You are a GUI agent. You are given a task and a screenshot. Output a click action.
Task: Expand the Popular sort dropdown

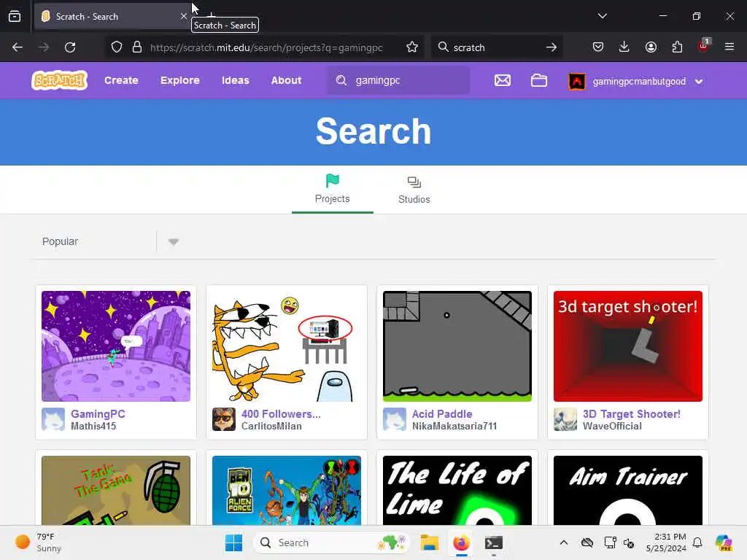174,242
